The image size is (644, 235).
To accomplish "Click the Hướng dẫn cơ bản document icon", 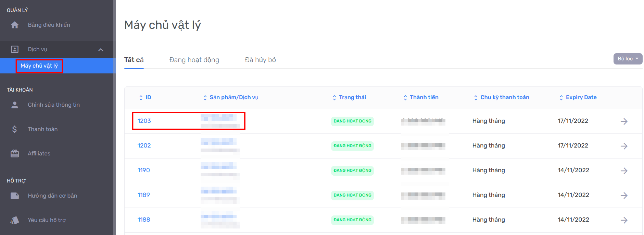I will coord(15,196).
